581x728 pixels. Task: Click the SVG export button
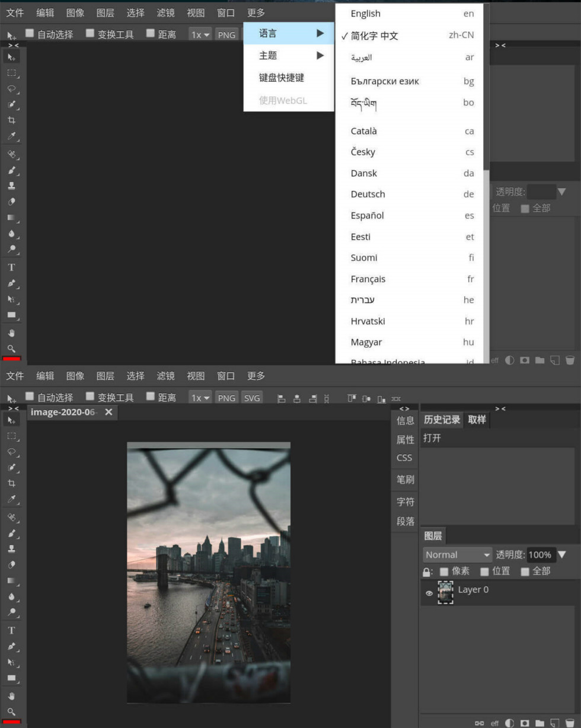click(252, 397)
